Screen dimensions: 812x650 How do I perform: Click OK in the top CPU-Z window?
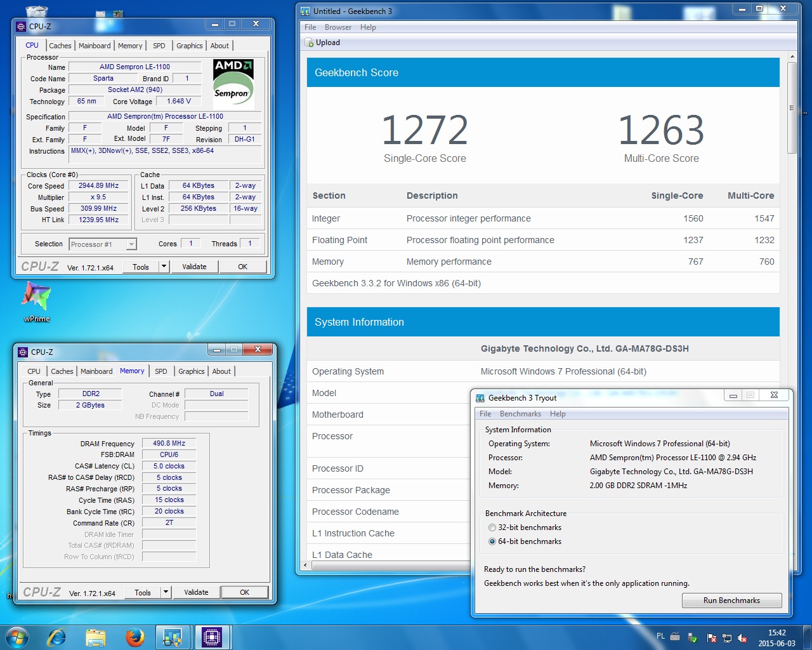tap(242, 267)
